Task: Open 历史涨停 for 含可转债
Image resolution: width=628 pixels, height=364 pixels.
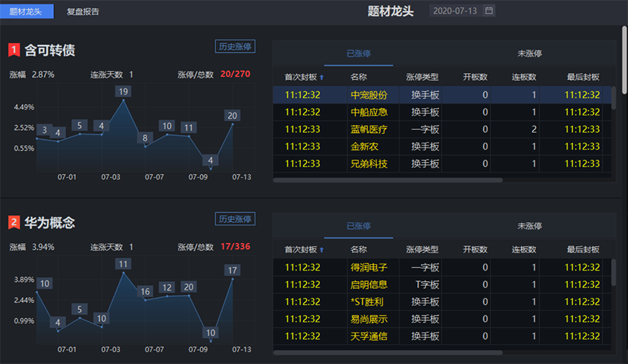Action: click(x=235, y=46)
